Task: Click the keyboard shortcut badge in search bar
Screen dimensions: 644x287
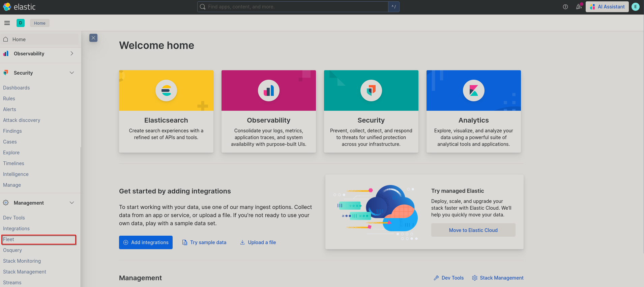Action: click(393, 7)
